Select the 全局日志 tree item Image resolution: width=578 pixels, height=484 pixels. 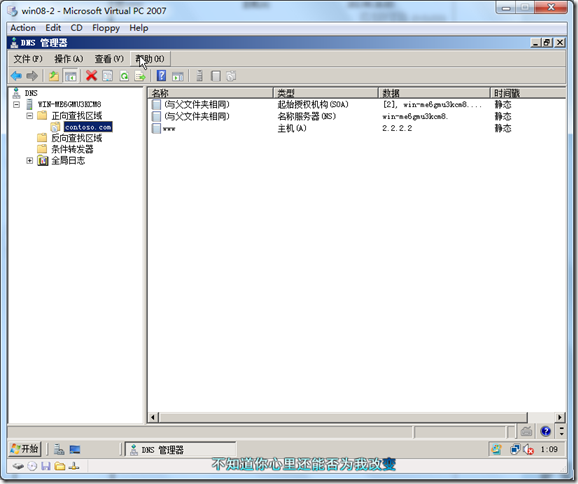pyautogui.click(x=68, y=161)
